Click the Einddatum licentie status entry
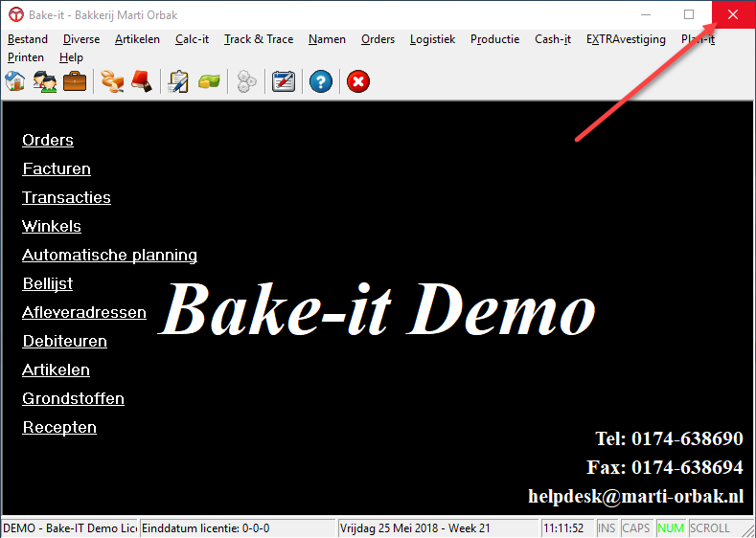The width and height of the screenshot is (756, 538). tap(238, 528)
